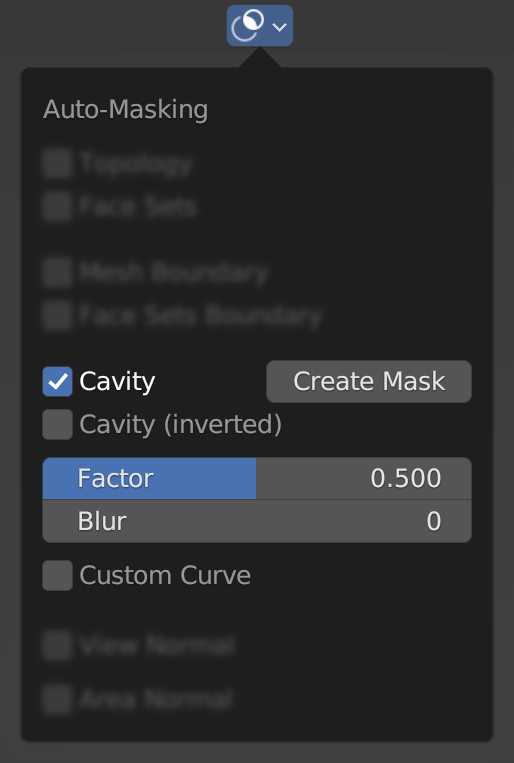Toggle the blurred Topology checkbox

(57, 164)
